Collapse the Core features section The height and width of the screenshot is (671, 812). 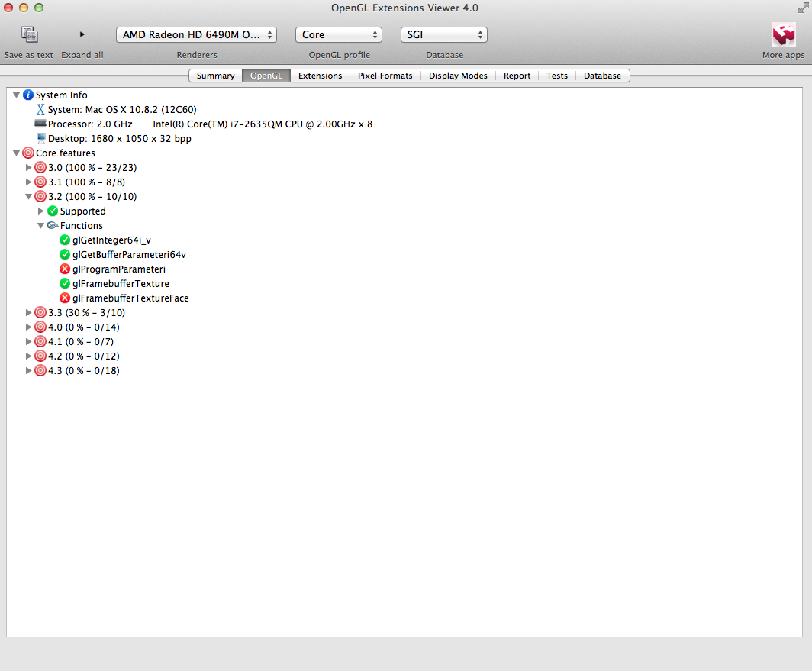(x=16, y=153)
